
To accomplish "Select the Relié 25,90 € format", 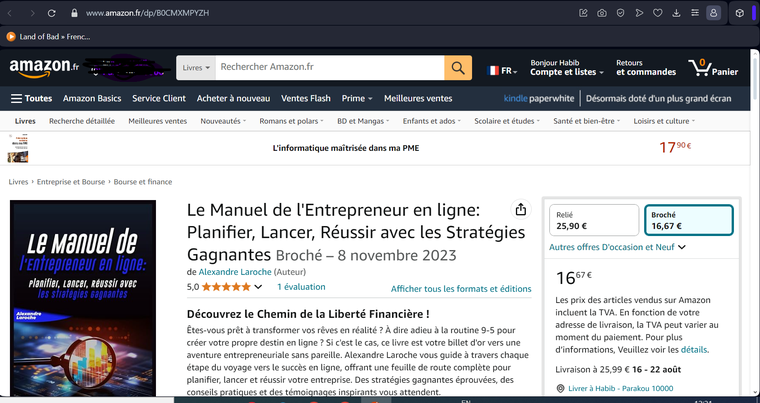I will click(x=594, y=220).
